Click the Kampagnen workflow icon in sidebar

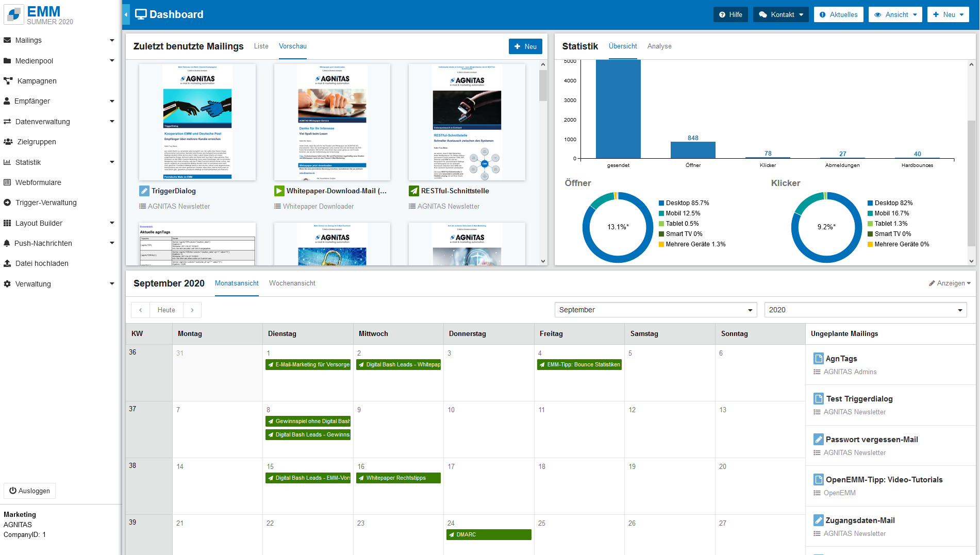(x=8, y=81)
